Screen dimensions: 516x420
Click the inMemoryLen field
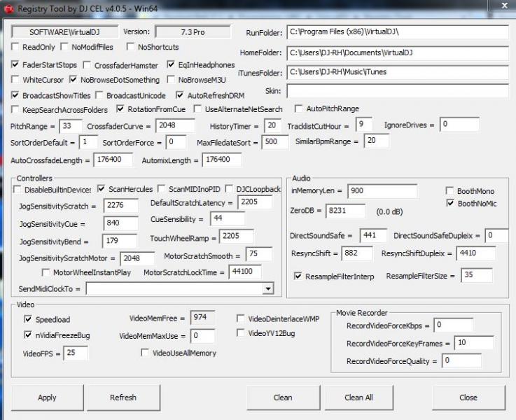pos(382,191)
